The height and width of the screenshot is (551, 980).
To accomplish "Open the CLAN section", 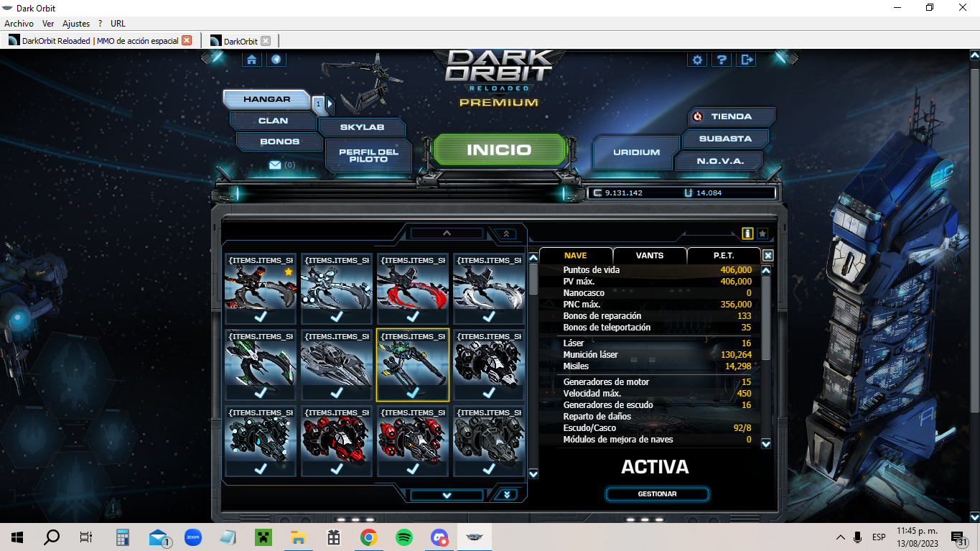I will [x=273, y=121].
